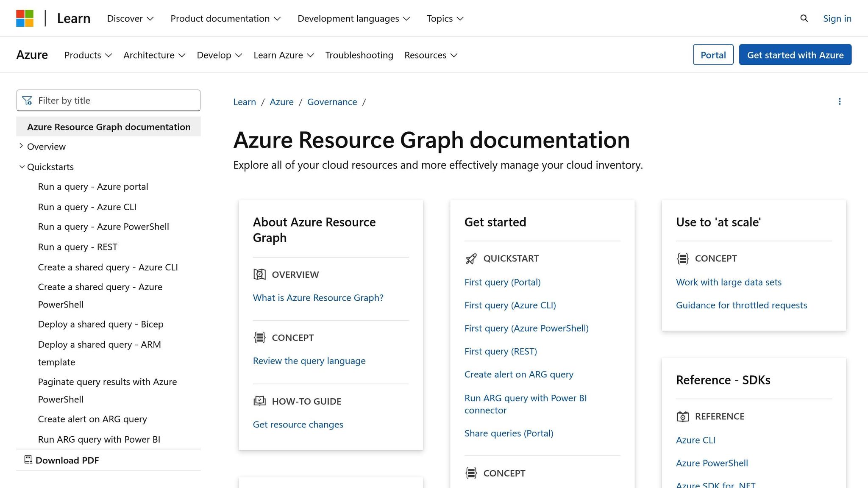This screenshot has height=488, width=868.
Task: Open Run a query - Azure portal
Action: 93,186
